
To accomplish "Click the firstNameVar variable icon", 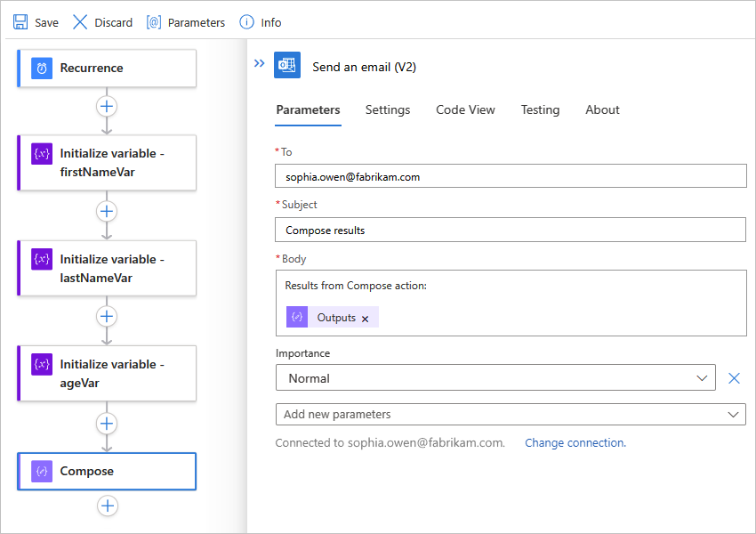I will pyautogui.click(x=42, y=153).
